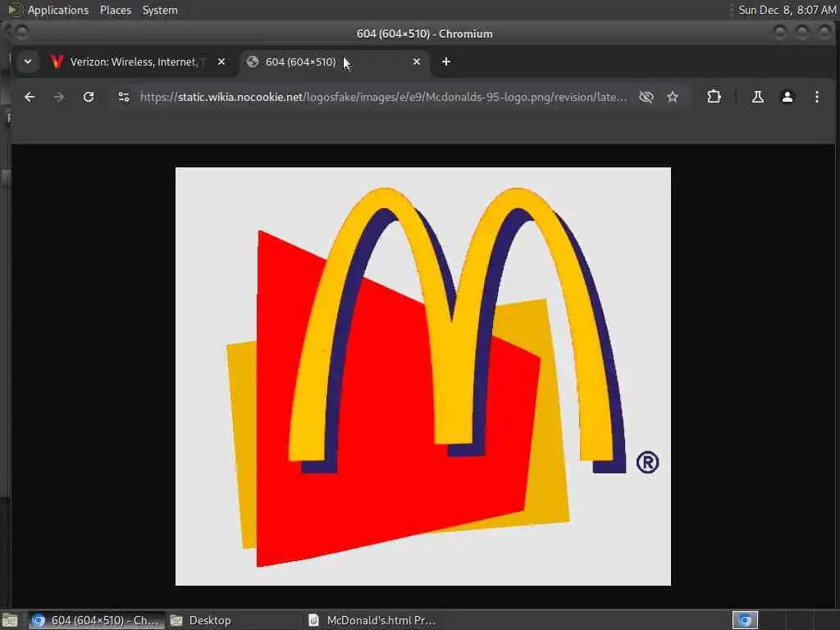The image size is (840, 630).
Task: Click the show desktop icon in taskbar
Action: [x=10, y=620]
